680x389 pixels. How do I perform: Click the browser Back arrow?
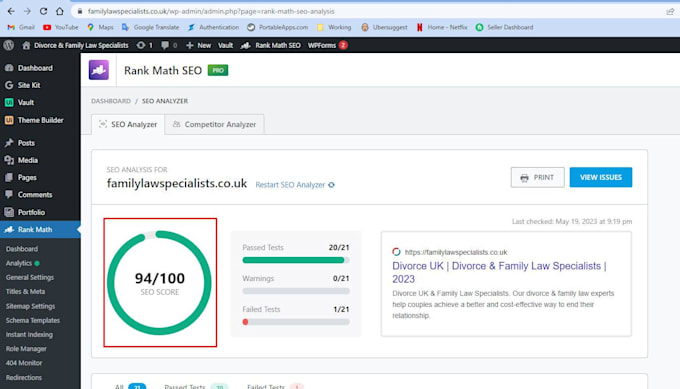(11, 11)
